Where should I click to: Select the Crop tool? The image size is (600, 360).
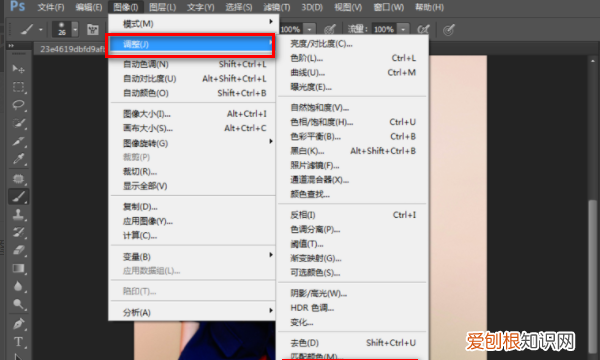[x=18, y=141]
